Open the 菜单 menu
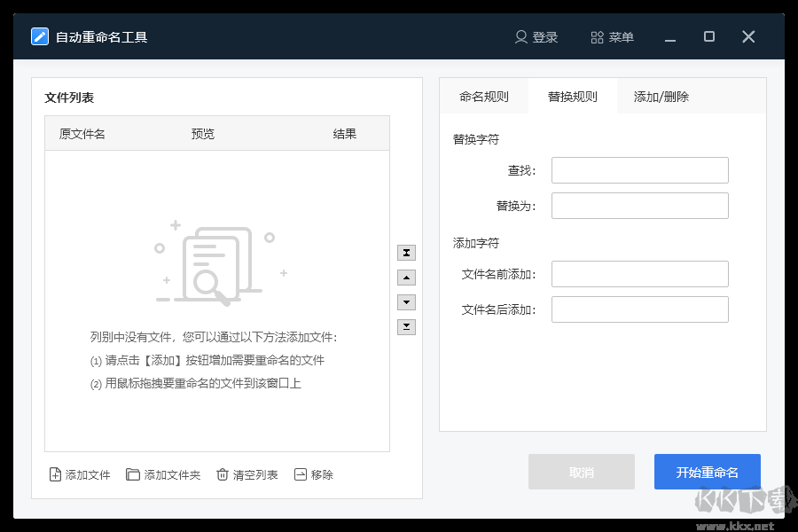Viewport: 798px width, 532px height. point(612,36)
